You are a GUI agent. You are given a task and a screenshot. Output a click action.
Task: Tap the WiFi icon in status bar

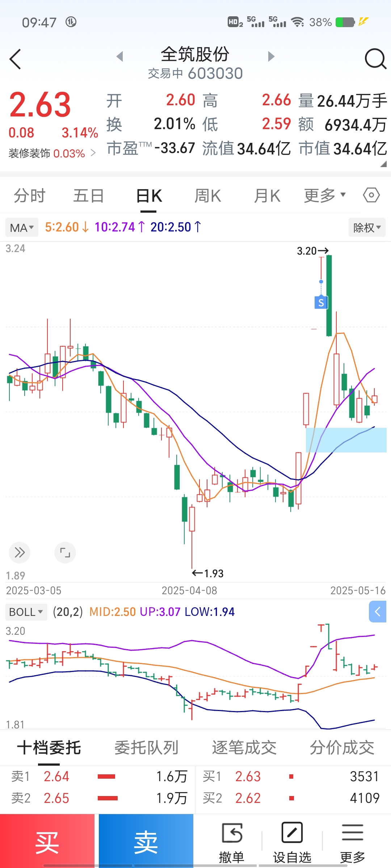coord(298,22)
